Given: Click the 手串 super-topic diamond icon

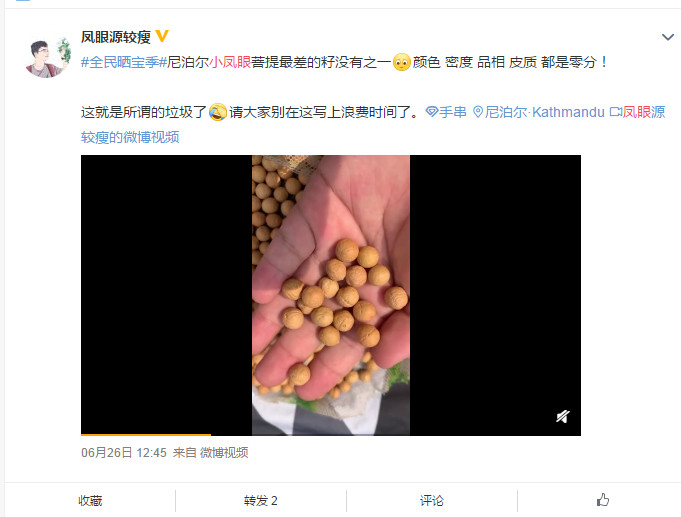Looking at the screenshot, I should click(431, 112).
